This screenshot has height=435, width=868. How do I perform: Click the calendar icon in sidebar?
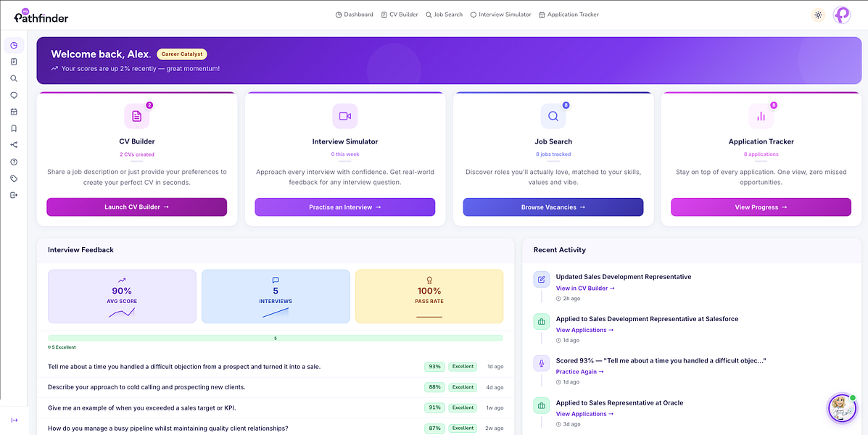point(14,112)
